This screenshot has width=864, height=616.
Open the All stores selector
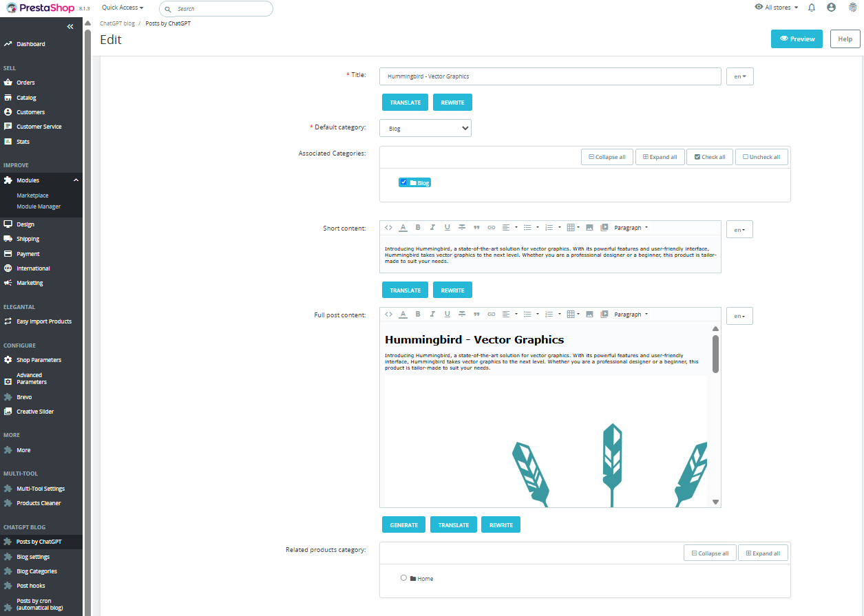click(x=777, y=8)
